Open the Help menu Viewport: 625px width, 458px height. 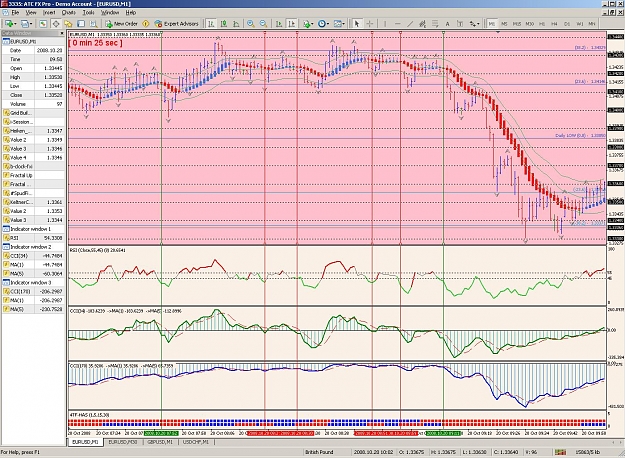(131, 13)
